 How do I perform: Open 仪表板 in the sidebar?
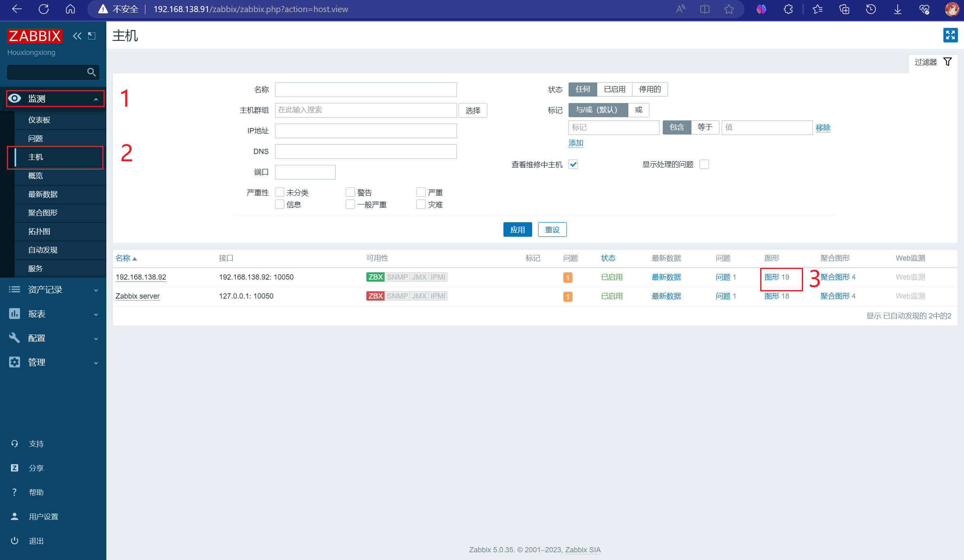click(x=39, y=120)
